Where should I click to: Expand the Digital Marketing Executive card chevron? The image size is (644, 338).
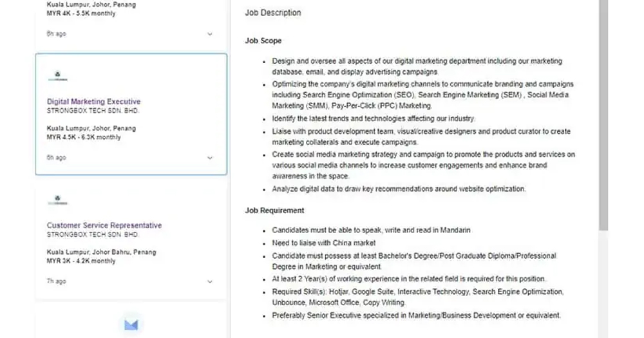[210, 158]
